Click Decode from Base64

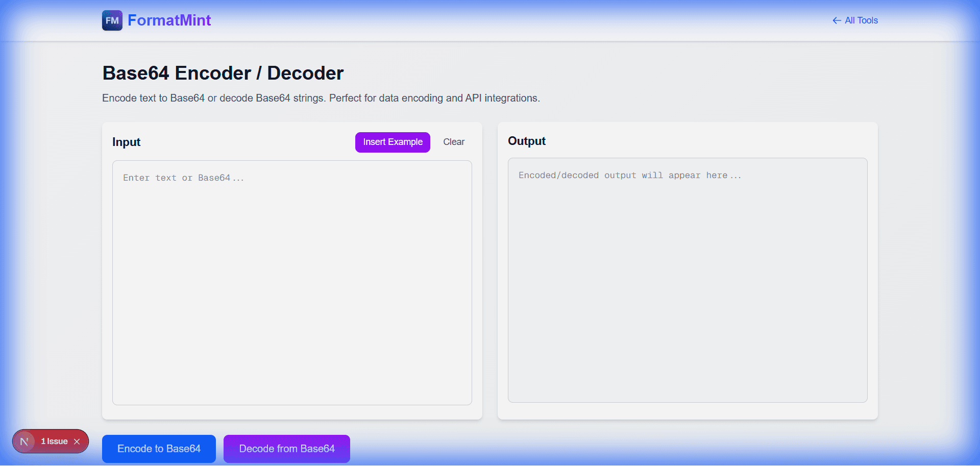point(286,449)
